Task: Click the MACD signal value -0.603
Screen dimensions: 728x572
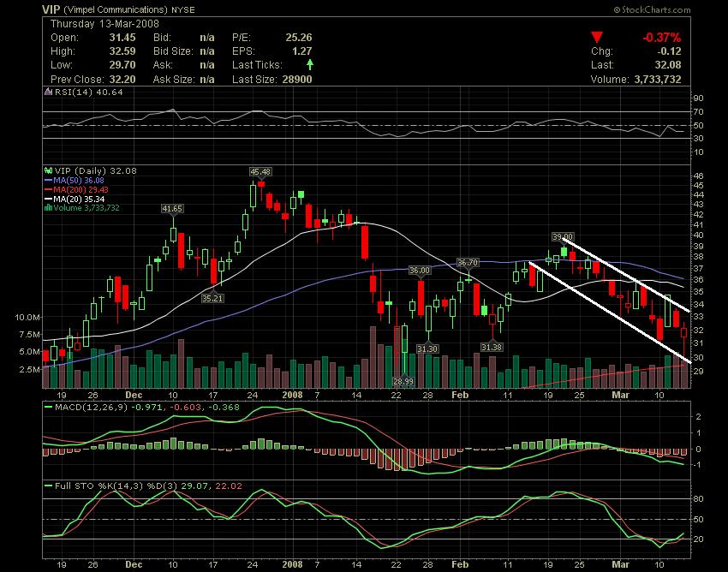Action: pos(186,408)
